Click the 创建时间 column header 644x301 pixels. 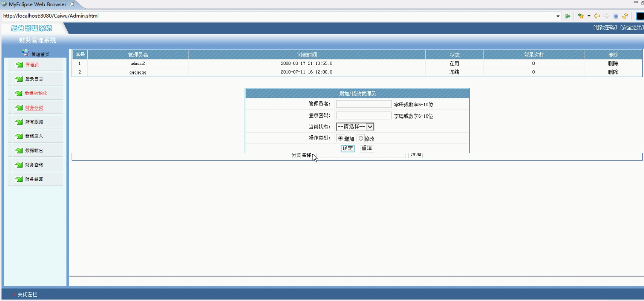pyautogui.click(x=307, y=55)
